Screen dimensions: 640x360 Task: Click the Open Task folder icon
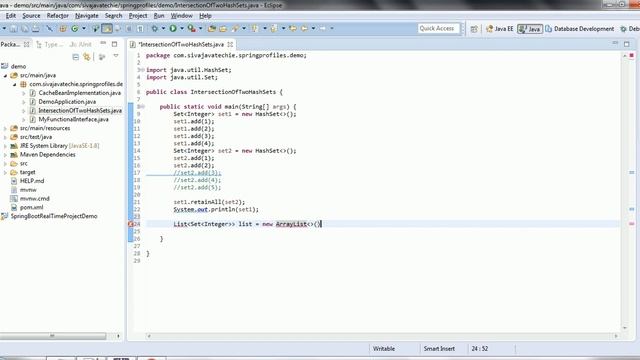coord(223,29)
